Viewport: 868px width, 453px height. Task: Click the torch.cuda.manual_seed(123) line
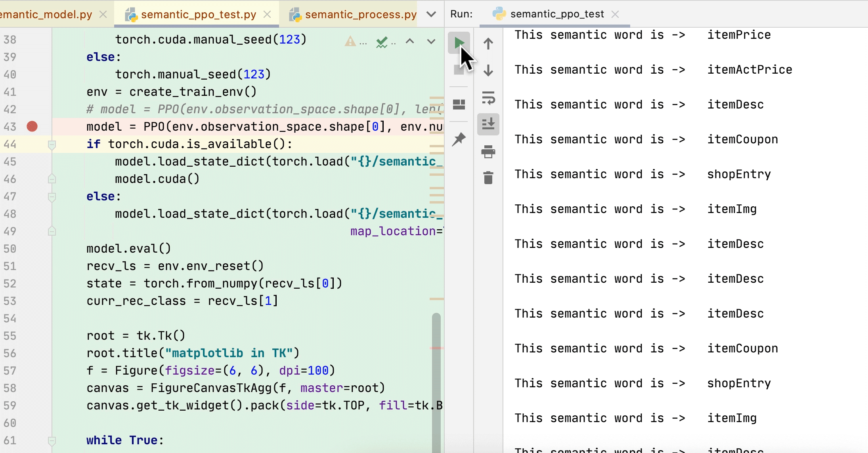[x=211, y=40]
